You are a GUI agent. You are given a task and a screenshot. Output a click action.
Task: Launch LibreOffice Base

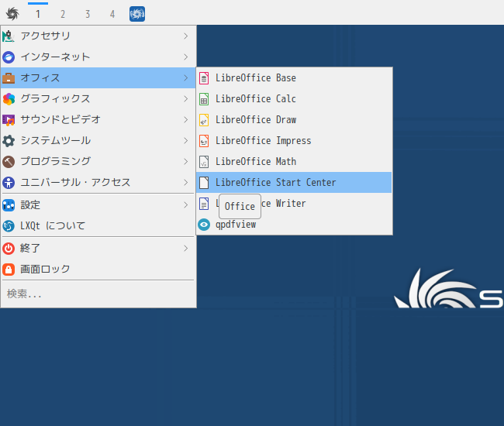pos(294,78)
